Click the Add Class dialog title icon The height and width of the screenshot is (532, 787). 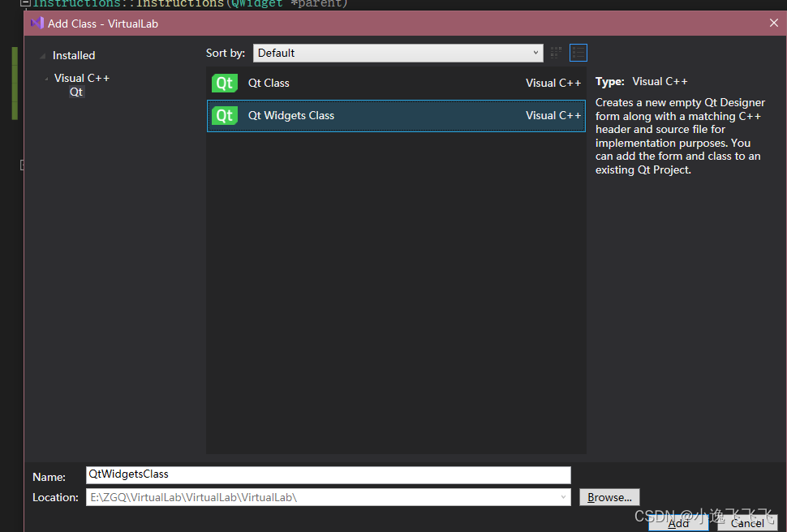pos(37,23)
